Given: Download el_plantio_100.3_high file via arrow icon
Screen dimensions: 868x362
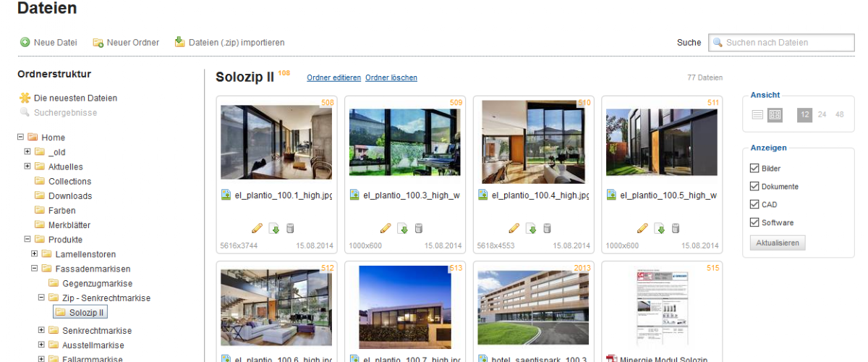Looking at the screenshot, I should (x=403, y=228).
